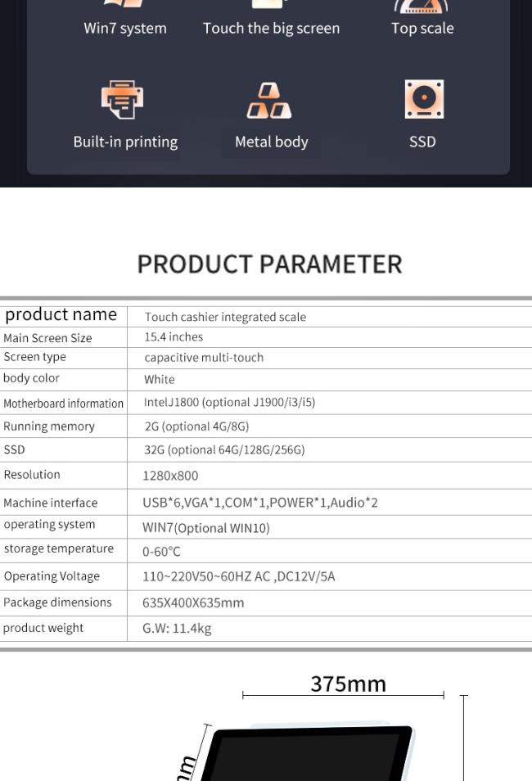Click the SSD disk icon
Image resolution: width=532 pixels, height=781 pixels.
click(x=423, y=99)
